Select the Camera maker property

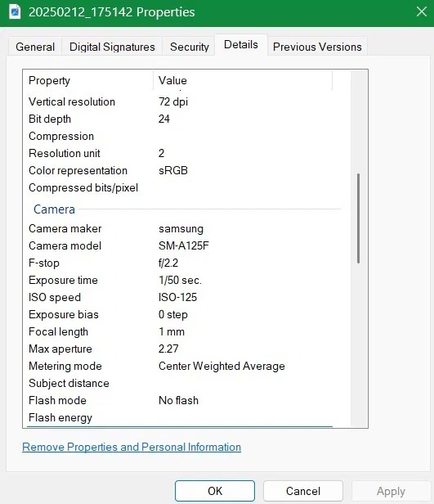[x=65, y=228]
